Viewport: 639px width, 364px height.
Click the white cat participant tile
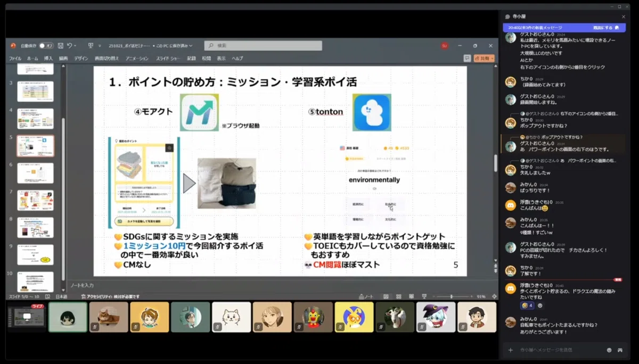click(231, 317)
